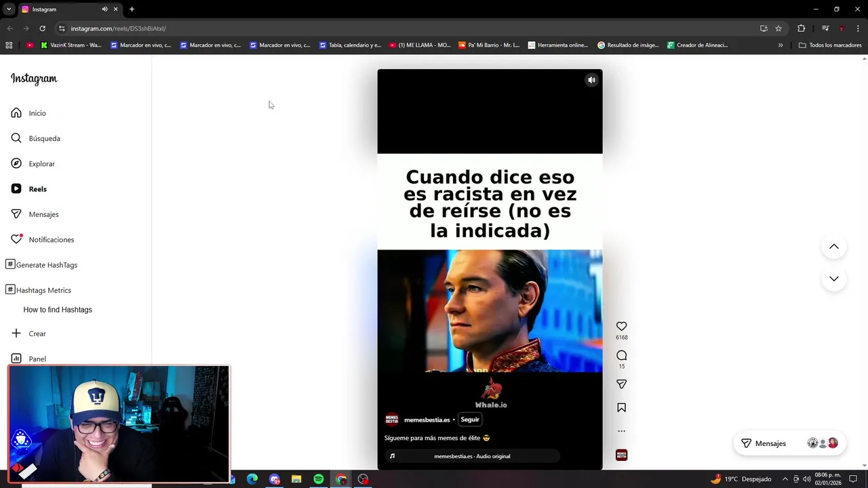Open the Chrome apps grid shortcut
Image resolution: width=868 pixels, height=488 pixels.
pos(9,45)
